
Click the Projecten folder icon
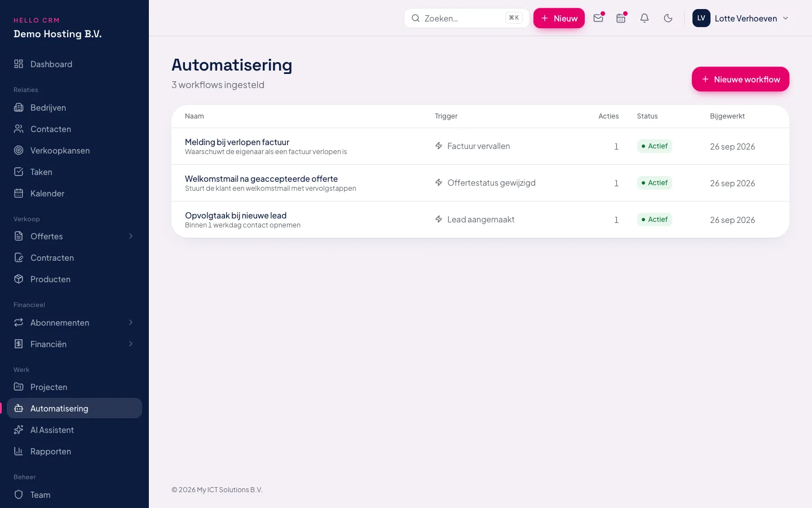point(19,387)
